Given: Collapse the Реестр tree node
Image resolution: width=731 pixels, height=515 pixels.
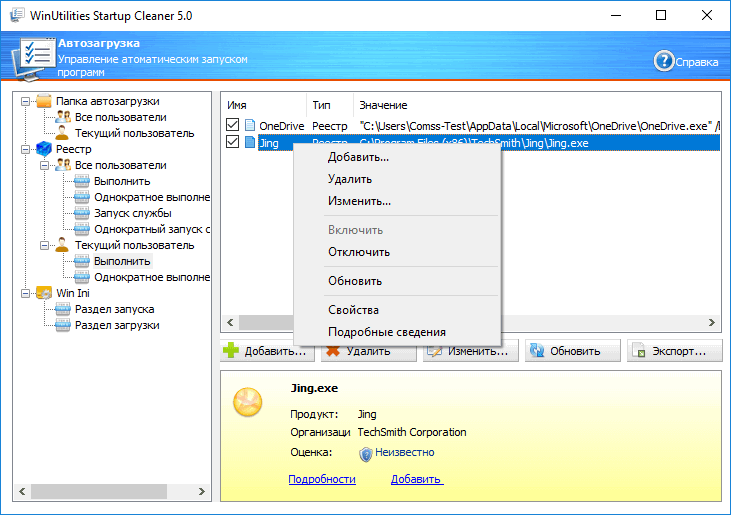Looking at the screenshot, I should (26, 150).
